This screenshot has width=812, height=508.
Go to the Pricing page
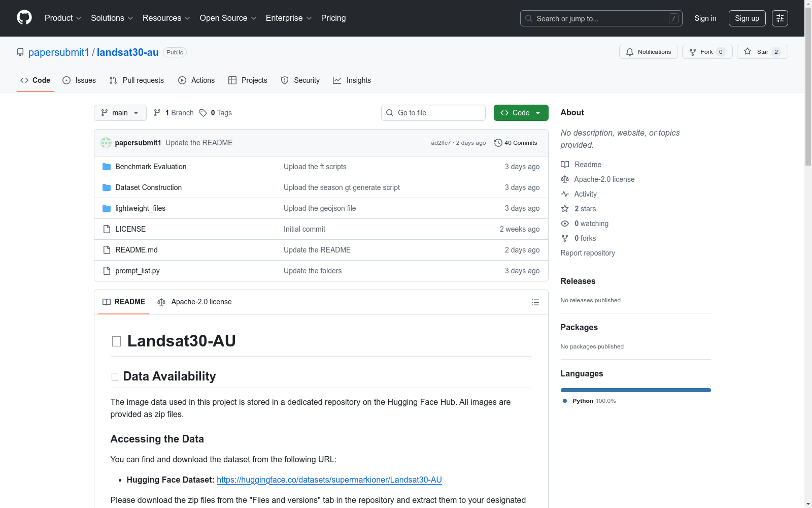tap(333, 18)
